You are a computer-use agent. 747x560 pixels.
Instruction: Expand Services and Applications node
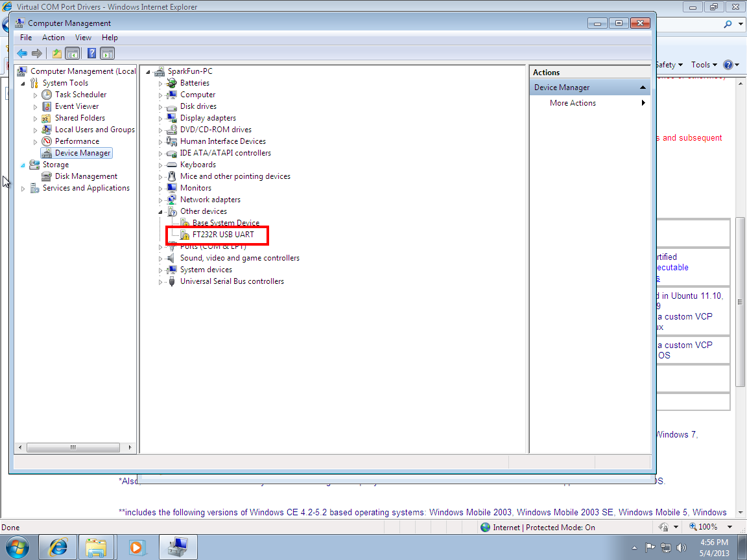23,189
